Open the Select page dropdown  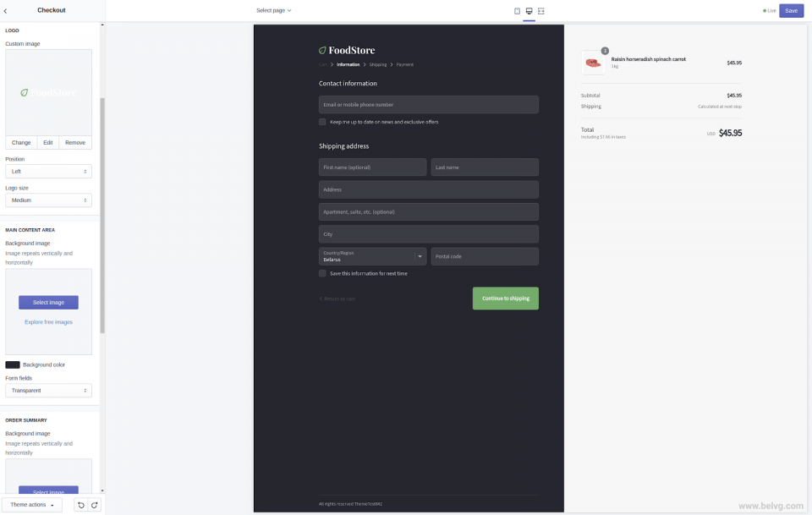click(273, 10)
